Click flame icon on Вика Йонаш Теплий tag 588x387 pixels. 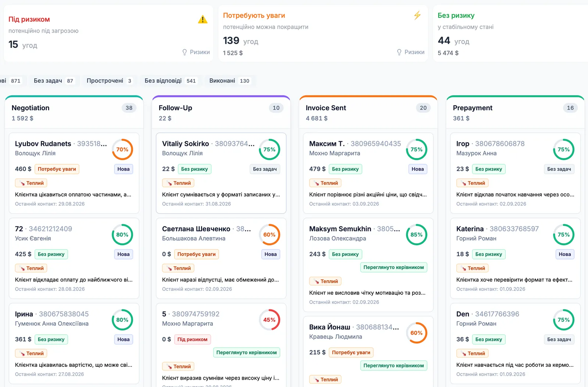[x=316, y=380]
